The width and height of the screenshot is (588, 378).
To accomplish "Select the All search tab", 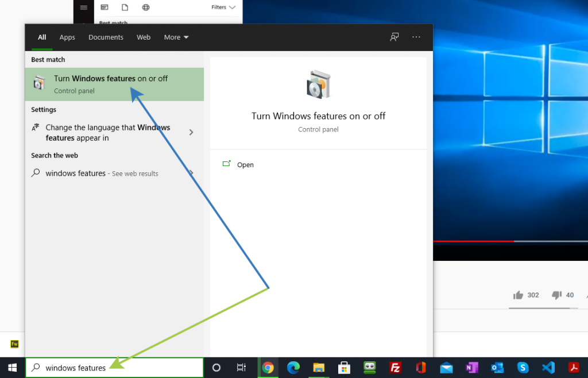I will pos(42,37).
